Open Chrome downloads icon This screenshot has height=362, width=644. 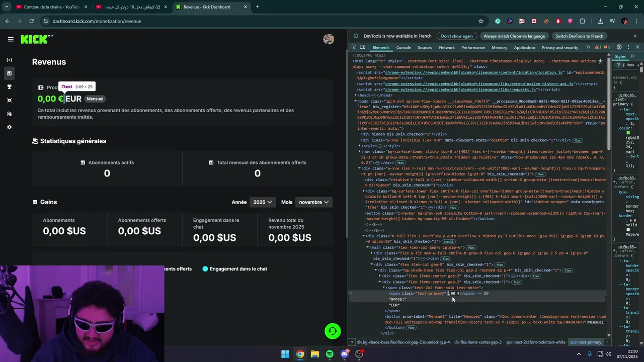[600, 21]
